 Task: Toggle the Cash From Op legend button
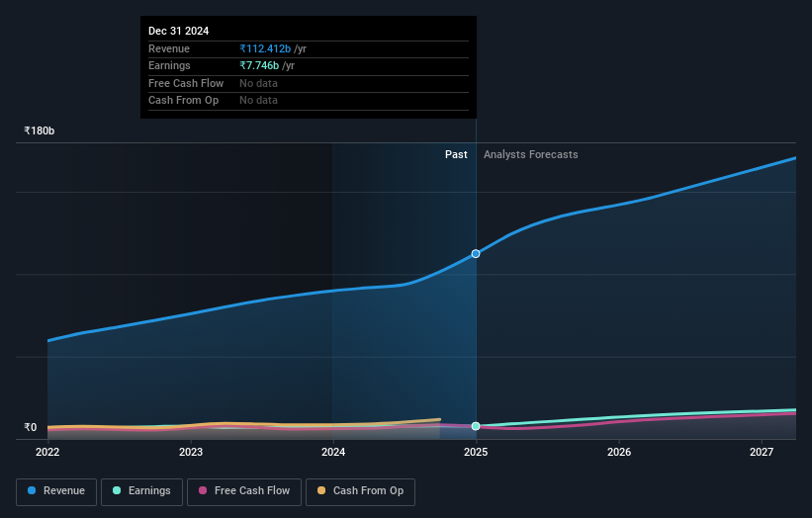[x=360, y=491]
